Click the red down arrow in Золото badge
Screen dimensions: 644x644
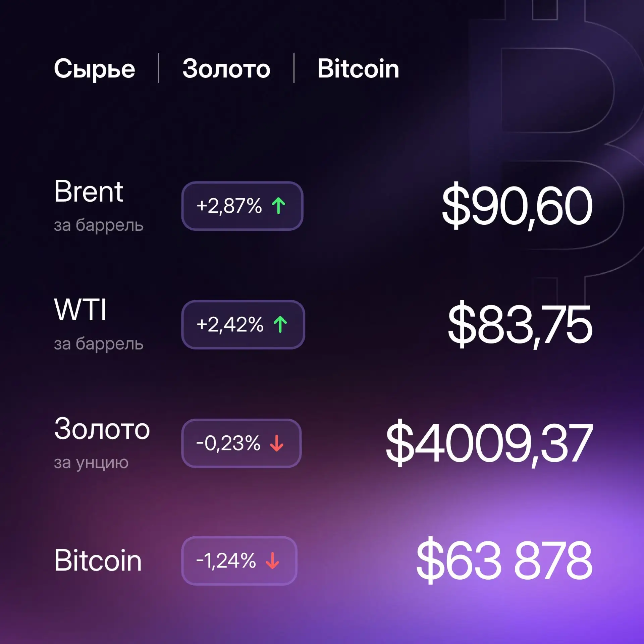(x=277, y=443)
